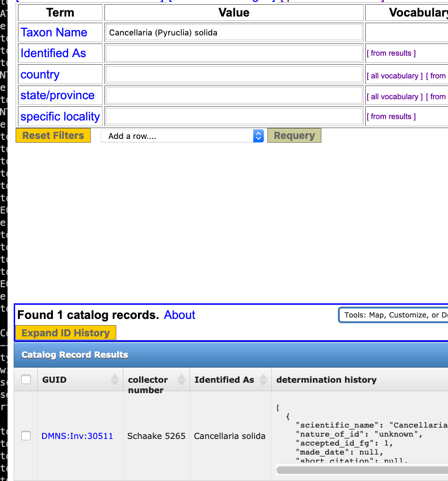
Task: Open the country term link
Action: click(40, 74)
